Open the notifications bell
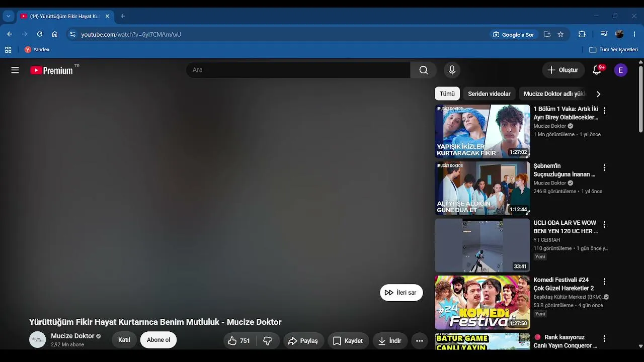Image resolution: width=644 pixels, height=362 pixels. click(x=597, y=70)
